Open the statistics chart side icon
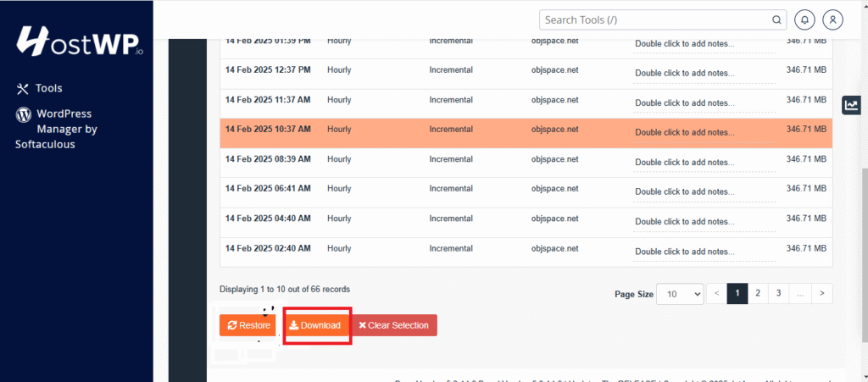Screen dimensions: 868x382 pyautogui.click(x=850, y=105)
